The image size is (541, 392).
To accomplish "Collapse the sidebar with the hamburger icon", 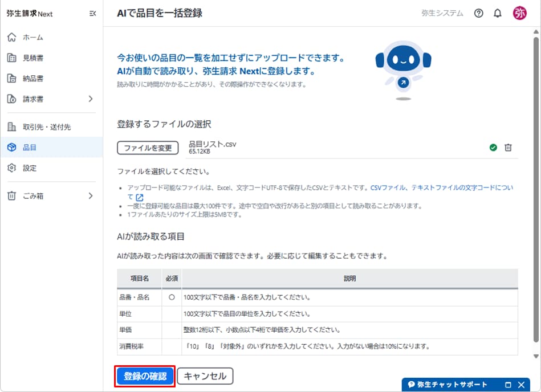I will (93, 14).
